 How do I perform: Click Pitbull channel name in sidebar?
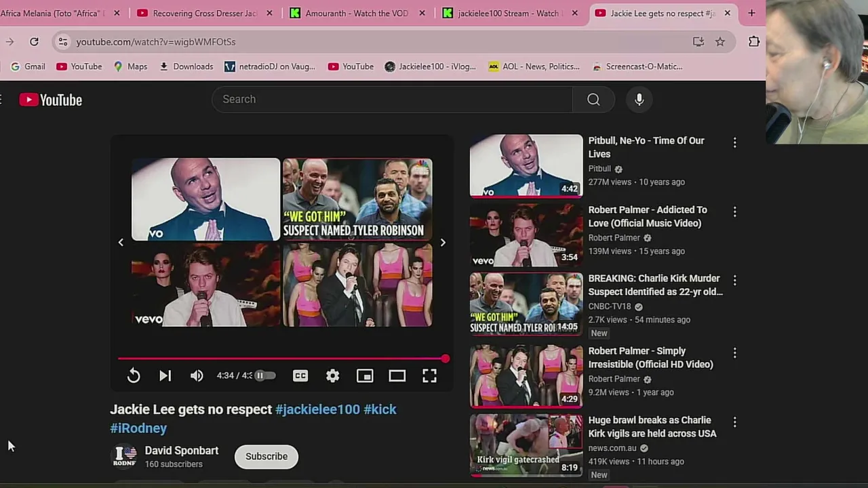point(599,169)
